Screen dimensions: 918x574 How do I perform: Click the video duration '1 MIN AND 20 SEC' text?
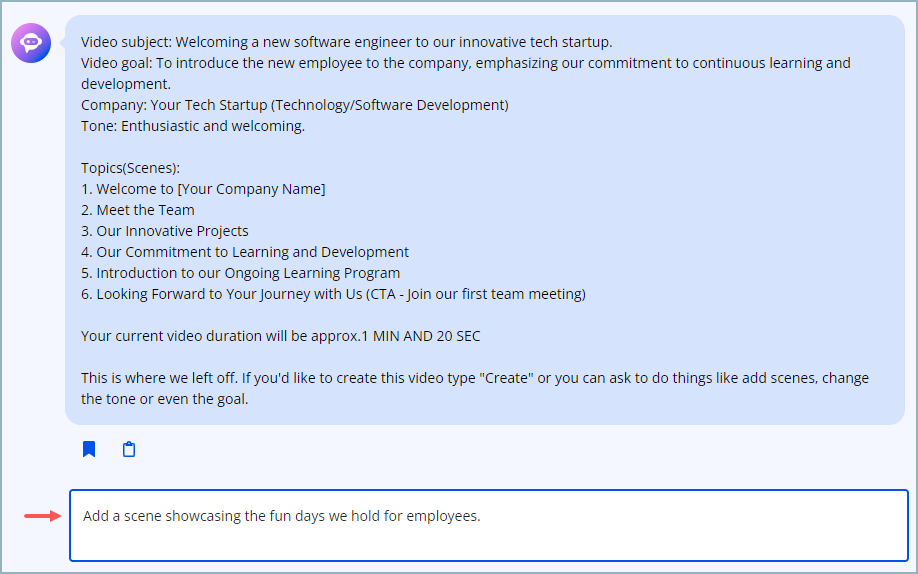(421, 336)
